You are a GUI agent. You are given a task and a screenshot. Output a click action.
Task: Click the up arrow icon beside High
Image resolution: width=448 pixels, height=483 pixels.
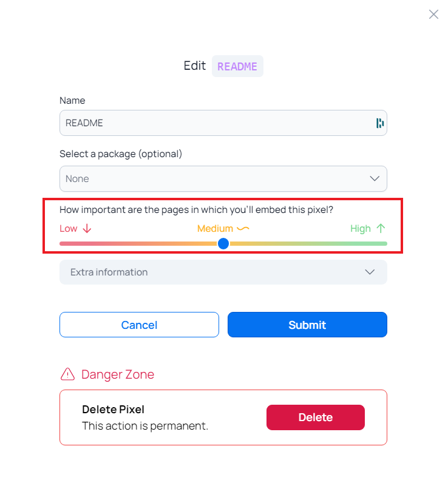[381, 229]
